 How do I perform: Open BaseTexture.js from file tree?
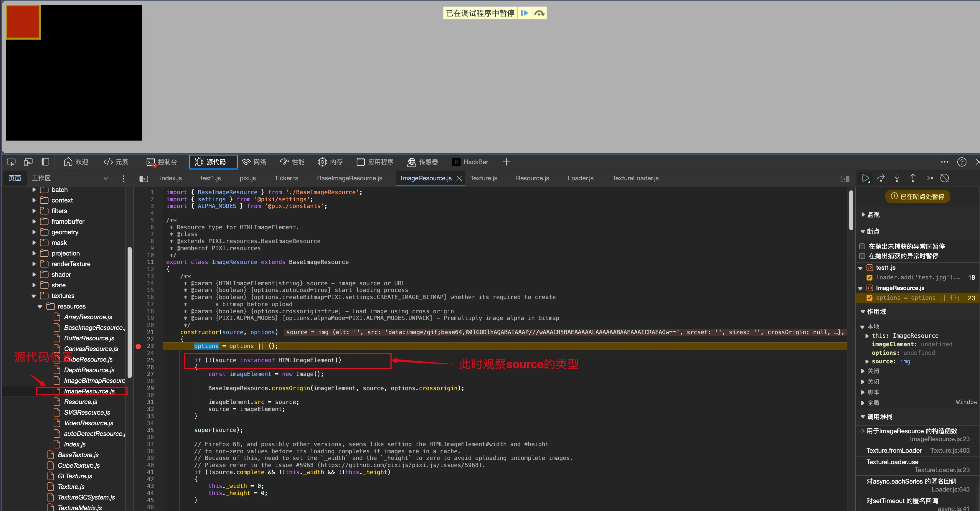coord(78,455)
